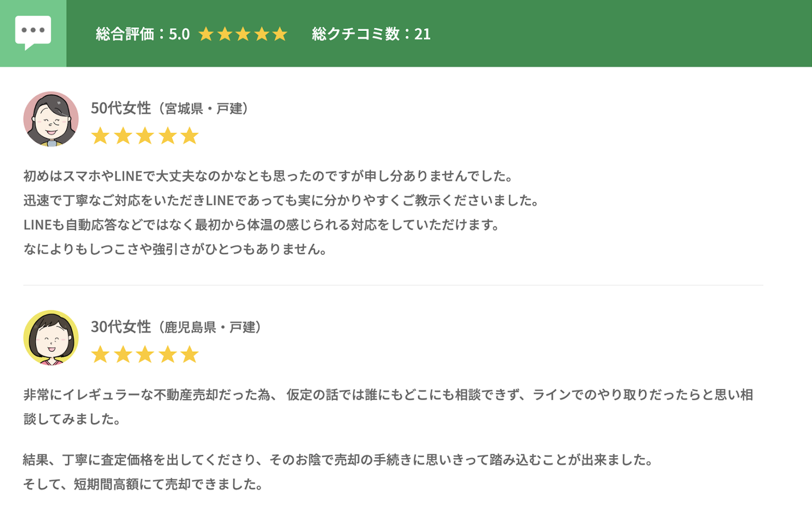812x518 pixels.
Task: Click the first star under 50代女性 review
Action: [x=100, y=136]
